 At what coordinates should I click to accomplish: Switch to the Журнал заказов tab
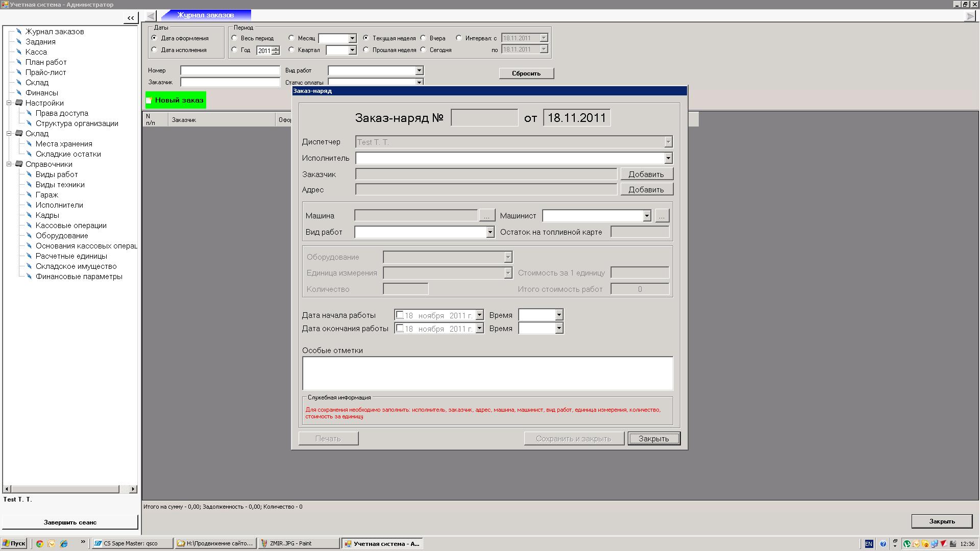click(206, 15)
